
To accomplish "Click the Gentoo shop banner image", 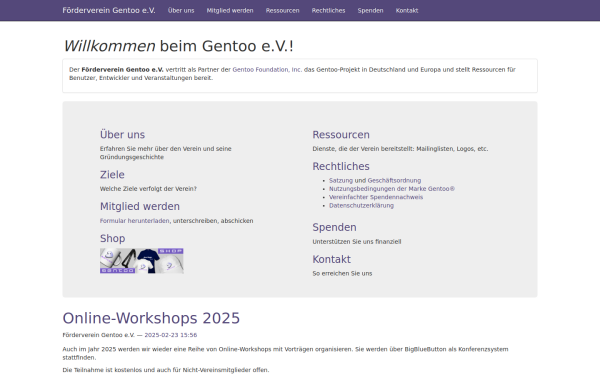I will point(142,261).
